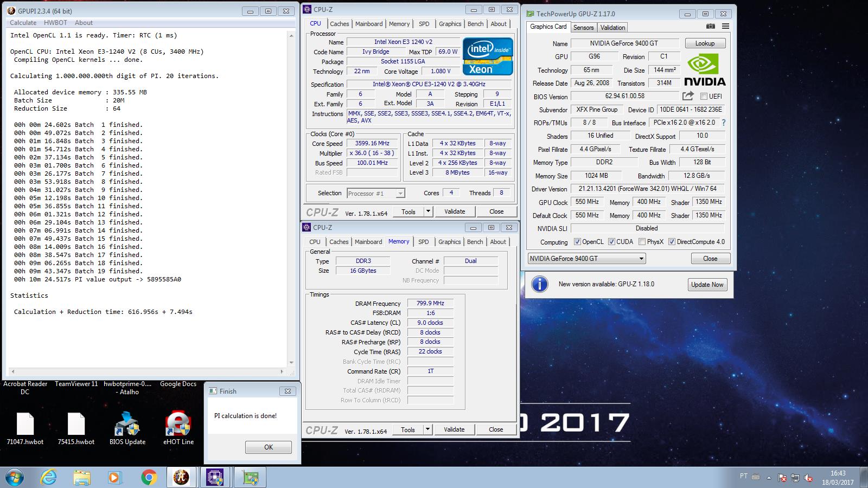The width and height of the screenshot is (868, 488).
Task: Toggle DirectCompute 4.0 checkbox in GPU-Z
Action: (672, 242)
